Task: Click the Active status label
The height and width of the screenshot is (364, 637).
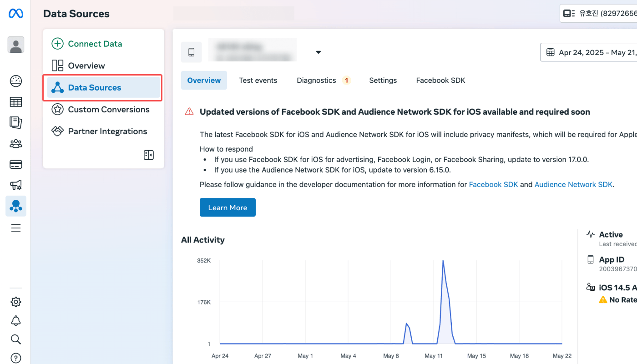Action: click(x=611, y=235)
